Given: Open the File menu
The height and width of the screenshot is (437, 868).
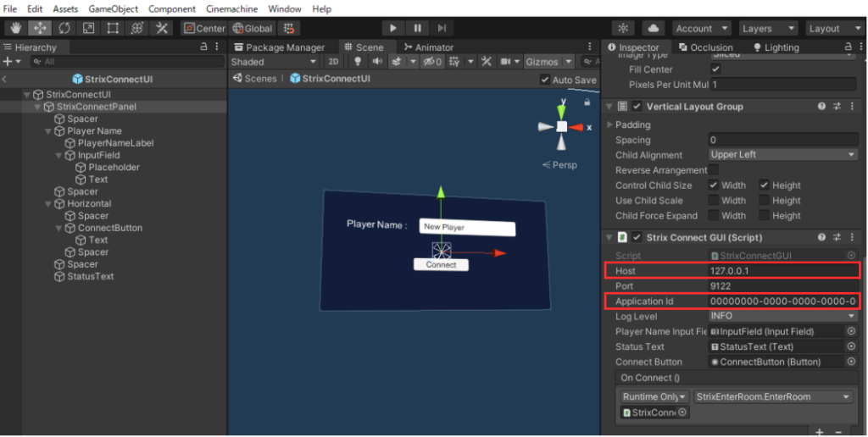Looking at the screenshot, I should [x=10, y=8].
